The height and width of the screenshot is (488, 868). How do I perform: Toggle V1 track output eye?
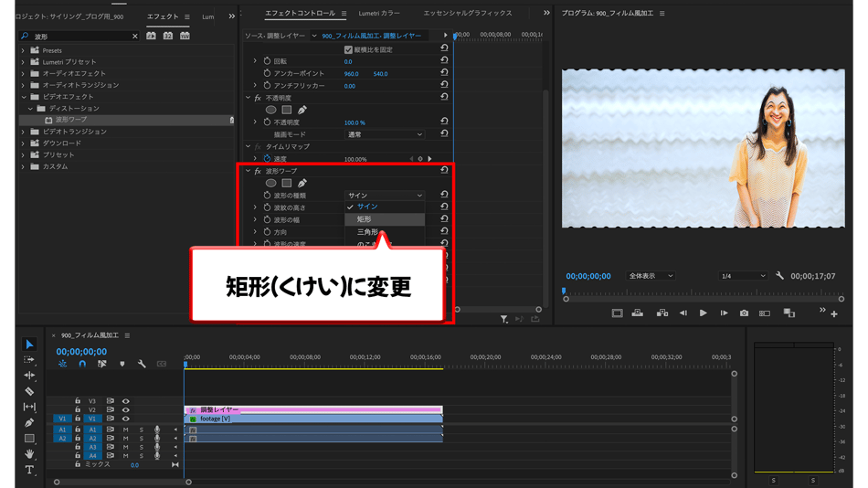[x=126, y=419]
